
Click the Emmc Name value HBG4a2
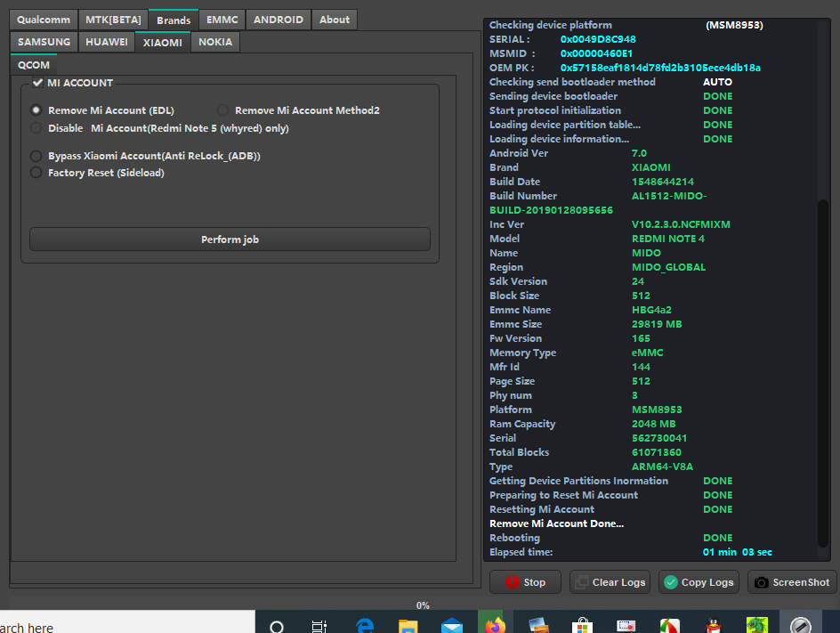tap(651, 310)
